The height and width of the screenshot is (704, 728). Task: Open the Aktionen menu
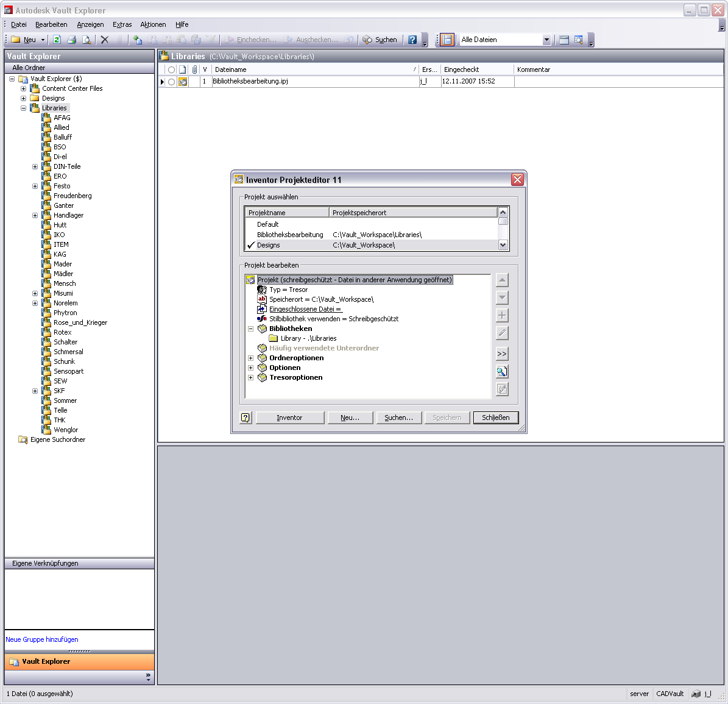[x=153, y=24]
